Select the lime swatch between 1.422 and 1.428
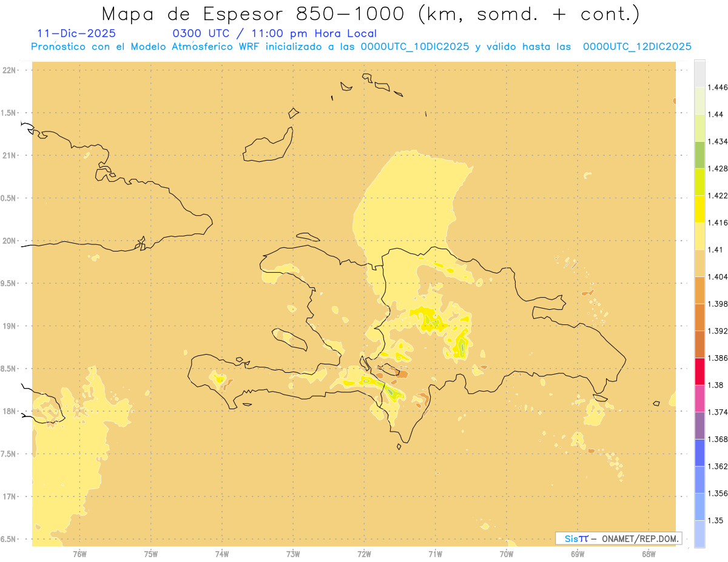The height and width of the screenshot is (562, 728). click(x=699, y=182)
